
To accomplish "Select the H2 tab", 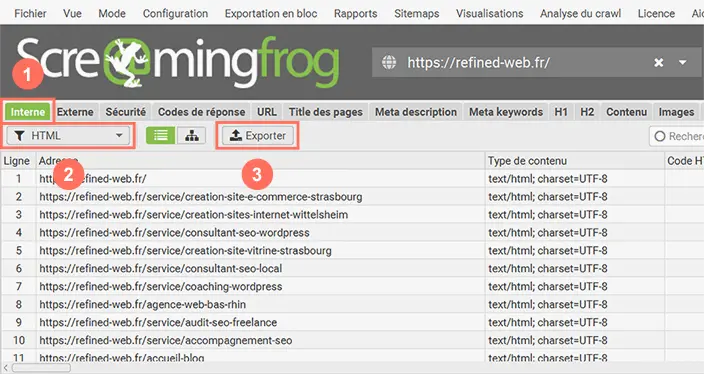I will tap(587, 112).
